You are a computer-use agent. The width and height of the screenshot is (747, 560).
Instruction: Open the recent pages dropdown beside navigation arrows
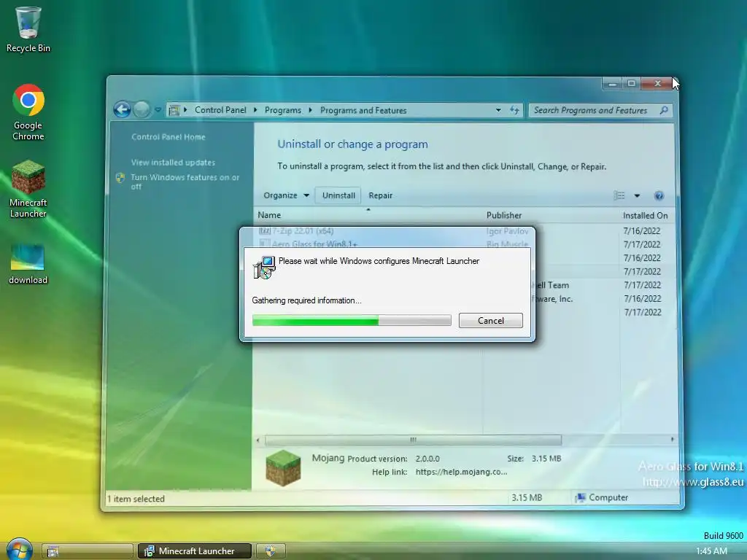158,110
